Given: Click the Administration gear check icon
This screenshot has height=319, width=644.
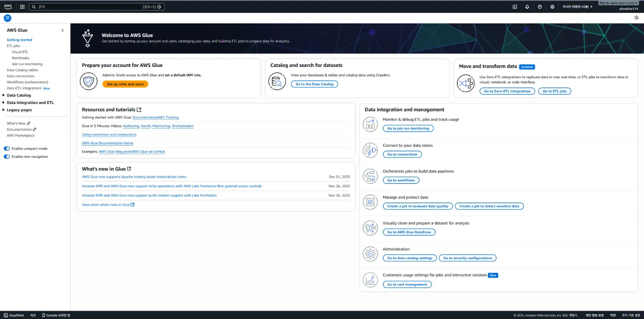Looking at the screenshot, I should [x=370, y=254].
